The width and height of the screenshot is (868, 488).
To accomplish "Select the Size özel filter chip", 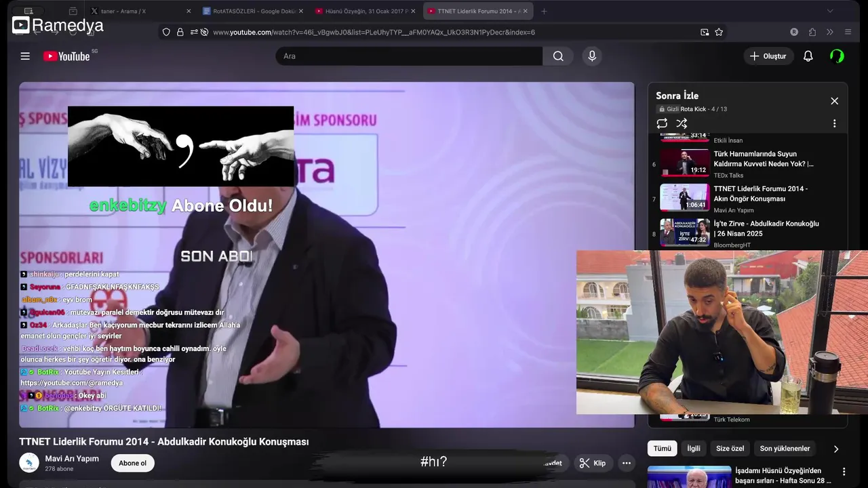I will [730, 449].
